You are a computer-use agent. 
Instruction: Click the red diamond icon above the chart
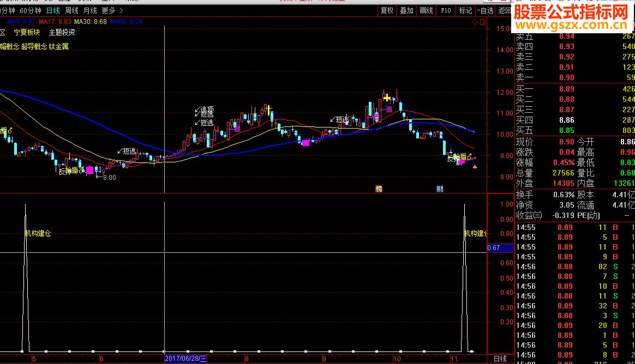tap(475, 22)
